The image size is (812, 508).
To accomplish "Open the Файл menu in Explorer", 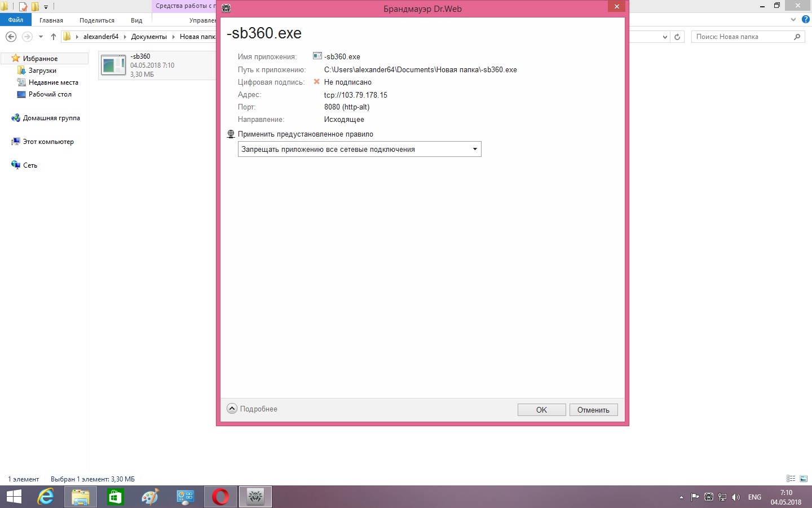I will [x=16, y=20].
